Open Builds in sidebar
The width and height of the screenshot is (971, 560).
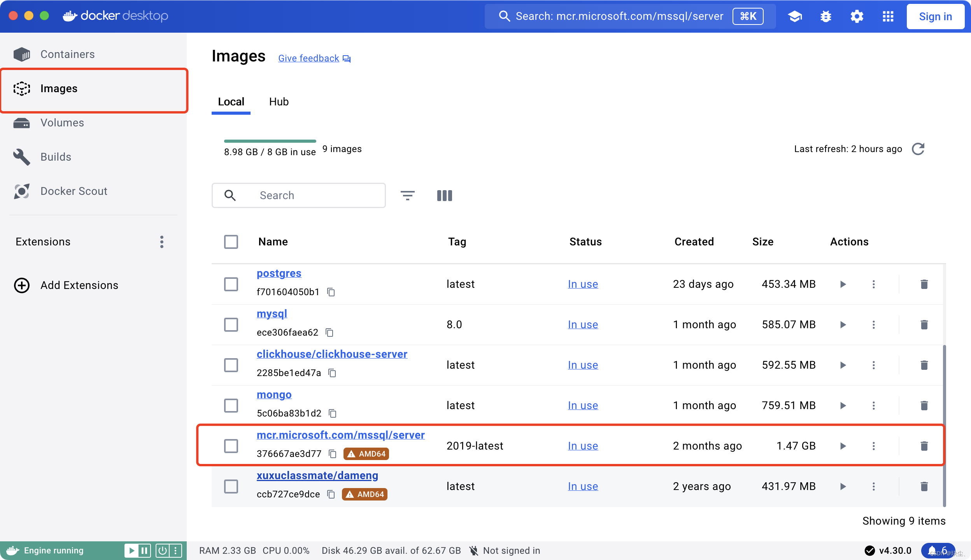pos(93,157)
